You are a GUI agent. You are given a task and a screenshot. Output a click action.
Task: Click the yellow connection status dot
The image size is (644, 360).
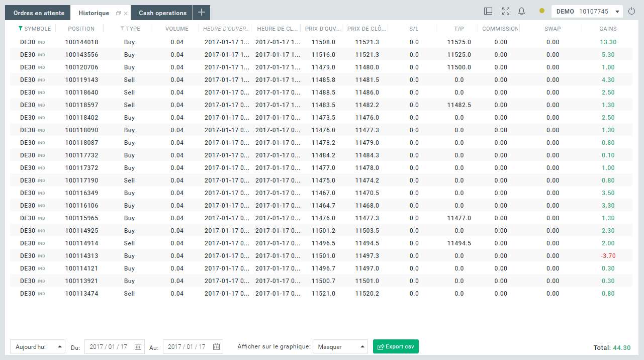click(541, 11)
